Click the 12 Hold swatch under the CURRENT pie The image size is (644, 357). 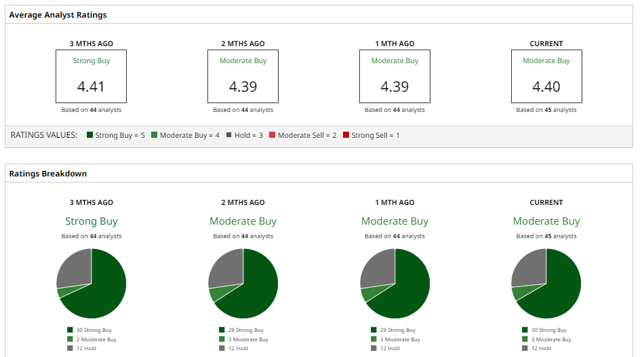[x=525, y=348]
